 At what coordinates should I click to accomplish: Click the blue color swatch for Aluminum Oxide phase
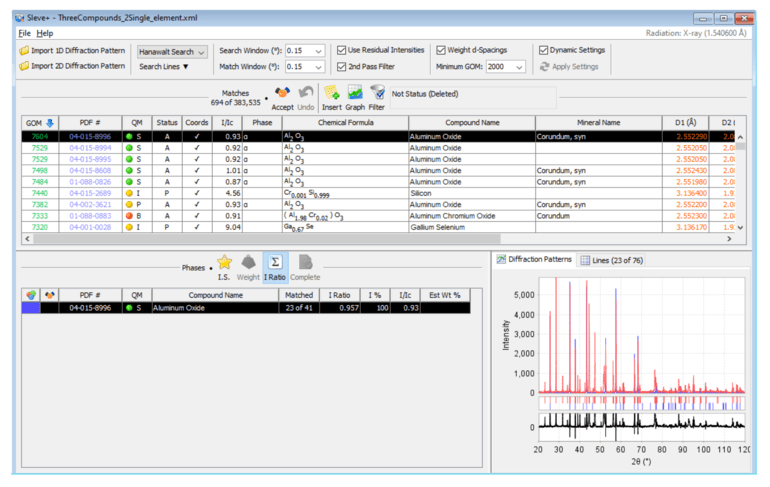click(31, 309)
